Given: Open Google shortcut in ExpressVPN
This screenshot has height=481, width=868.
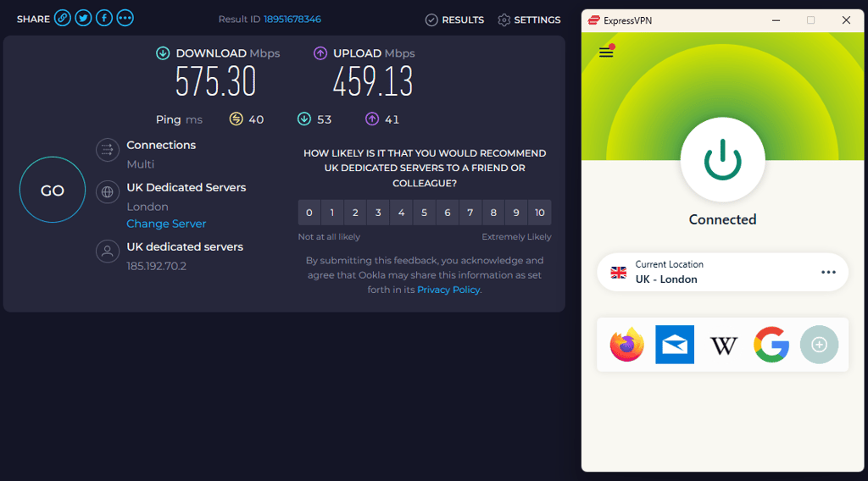Looking at the screenshot, I should (x=771, y=345).
